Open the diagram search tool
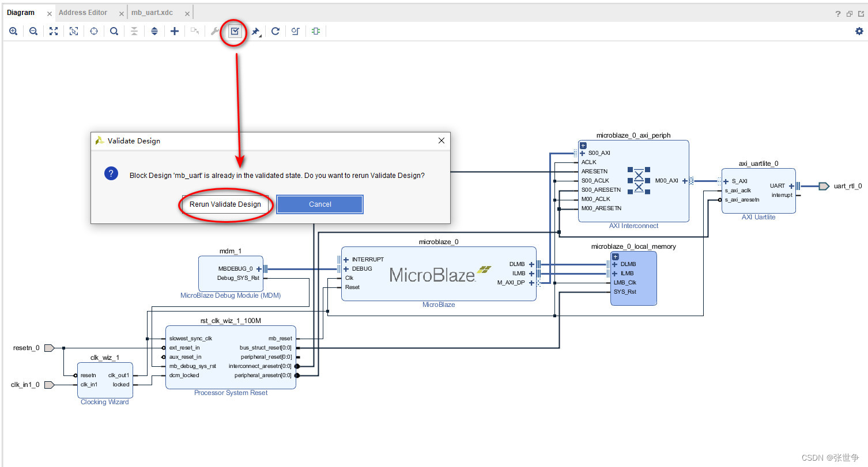 pos(114,31)
